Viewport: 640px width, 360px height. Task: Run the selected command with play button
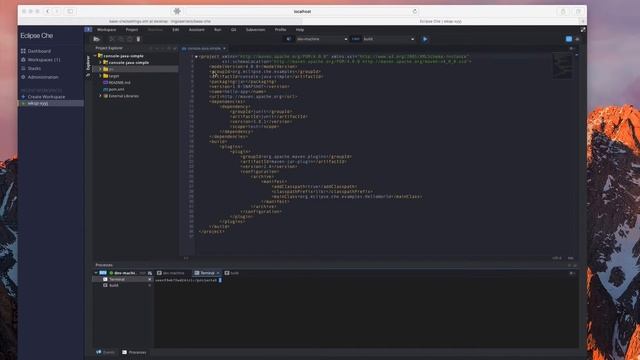pyautogui.click(x=425, y=39)
